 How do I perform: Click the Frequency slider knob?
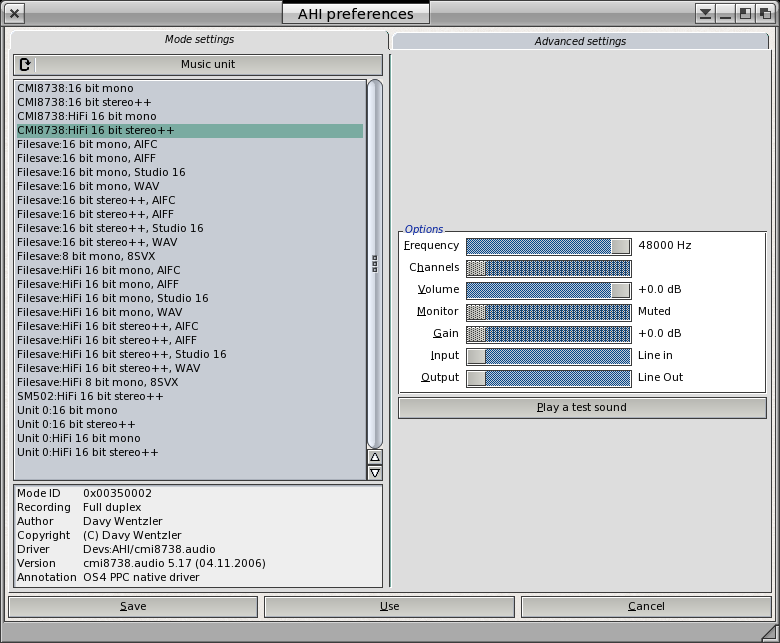pos(621,246)
